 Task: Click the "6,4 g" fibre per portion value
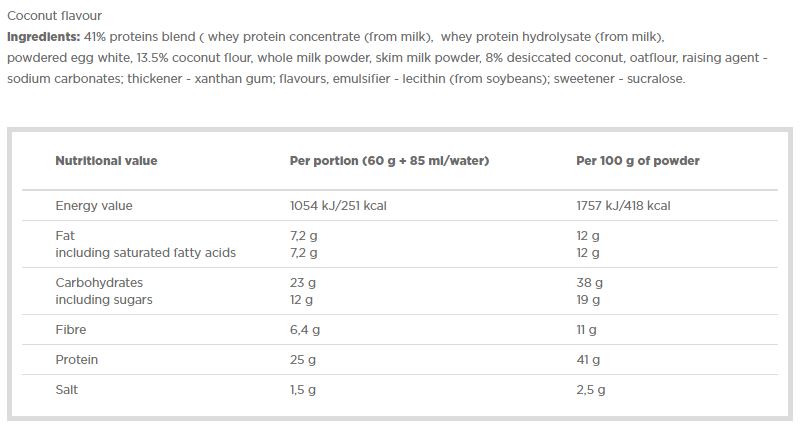tap(303, 329)
